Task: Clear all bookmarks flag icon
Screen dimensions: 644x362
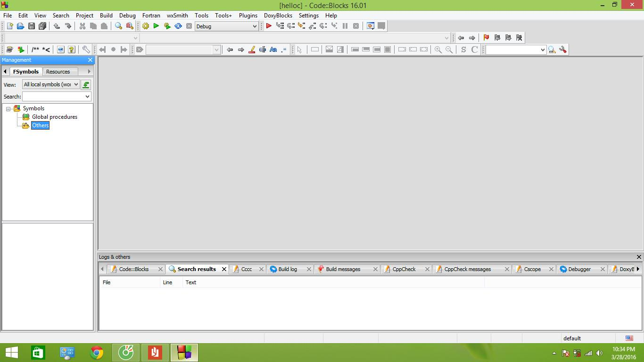Action: 519,38
